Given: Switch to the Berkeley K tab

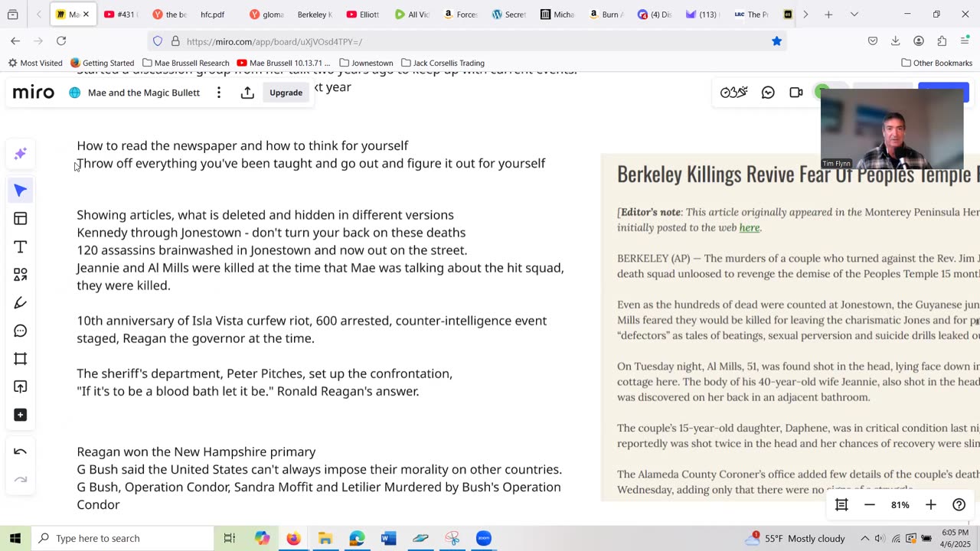Looking at the screenshot, I should tap(314, 15).
